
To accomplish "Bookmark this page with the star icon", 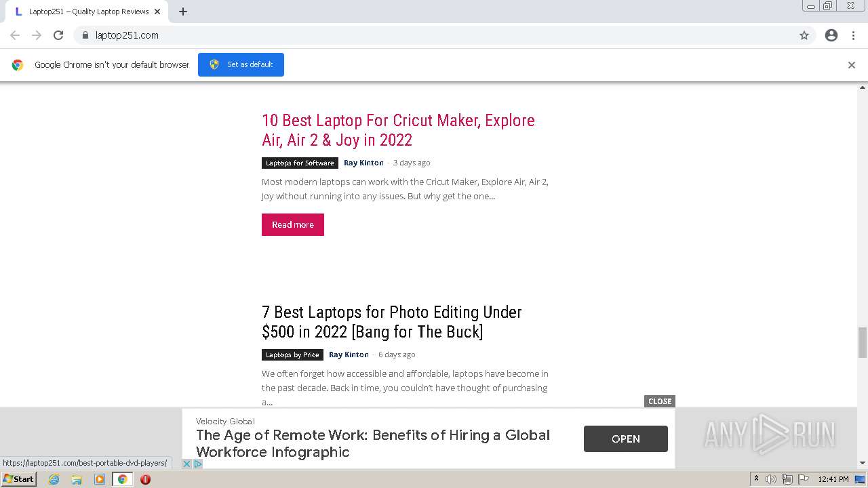I will pyautogui.click(x=804, y=35).
